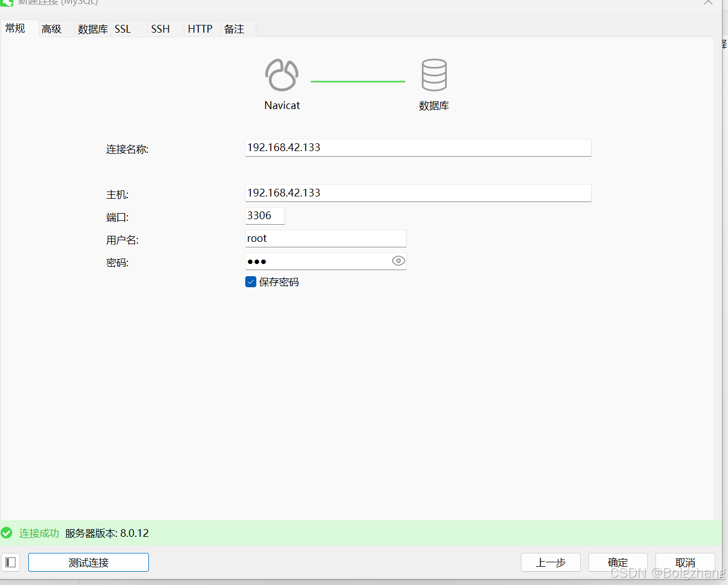Open the 数据库 tab

(x=92, y=29)
